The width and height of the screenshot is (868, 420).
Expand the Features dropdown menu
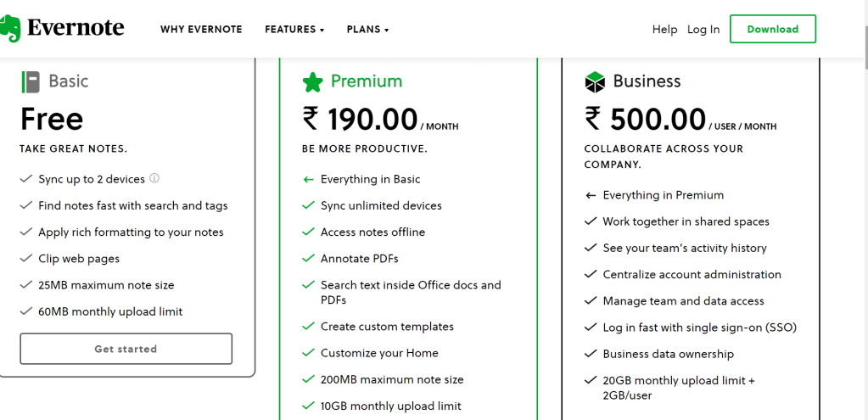click(x=294, y=30)
